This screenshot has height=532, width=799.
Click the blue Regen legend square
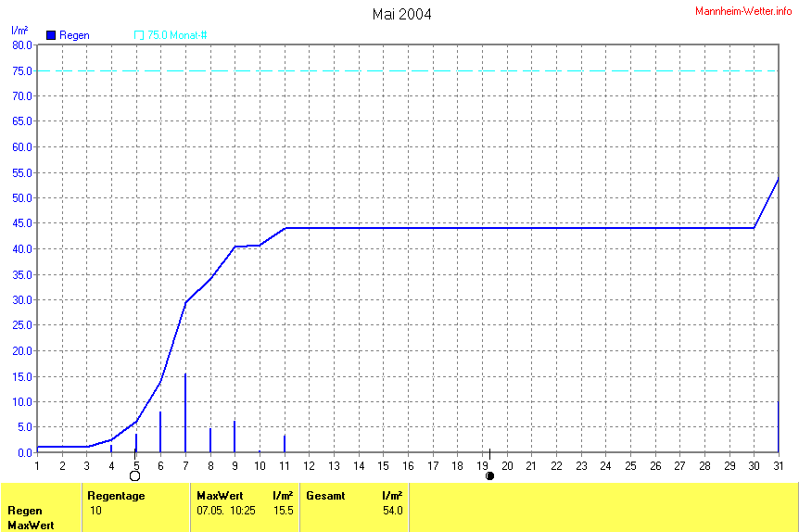(x=51, y=35)
